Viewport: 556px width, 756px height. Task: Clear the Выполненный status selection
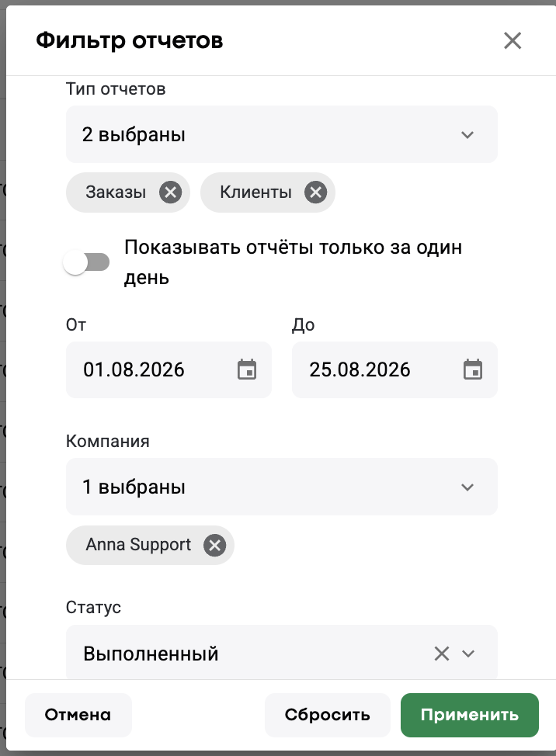442,654
